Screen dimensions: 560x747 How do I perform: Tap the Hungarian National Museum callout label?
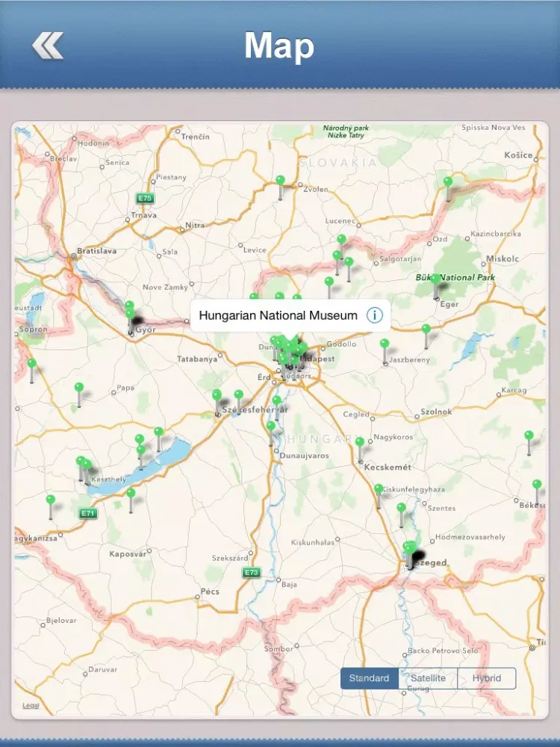pos(278,315)
